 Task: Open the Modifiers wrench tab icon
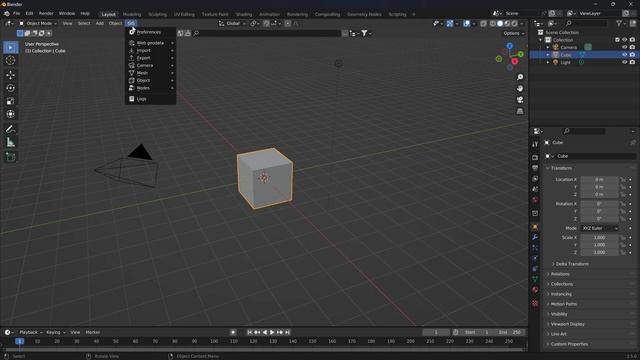click(535, 238)
